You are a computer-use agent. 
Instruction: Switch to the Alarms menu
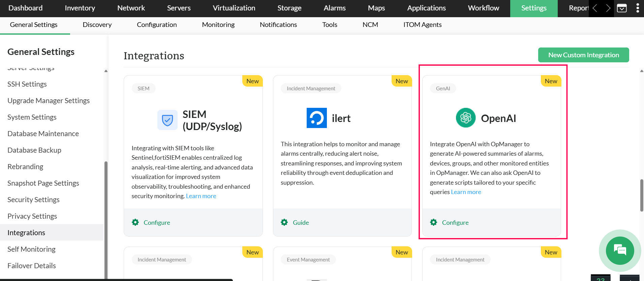tap(334, 8)
